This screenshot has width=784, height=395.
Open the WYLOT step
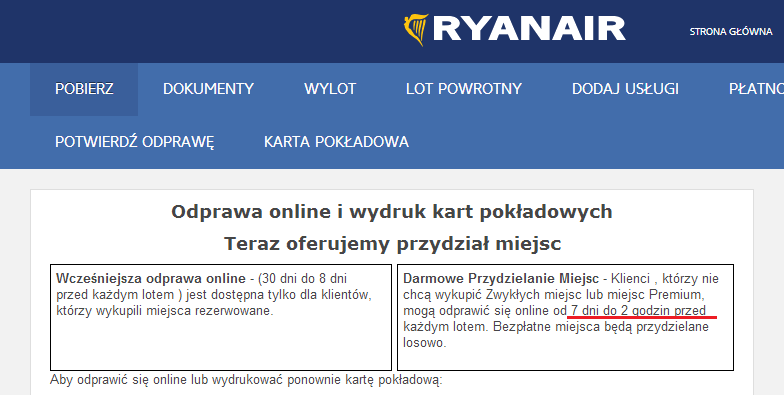point(330,89)
